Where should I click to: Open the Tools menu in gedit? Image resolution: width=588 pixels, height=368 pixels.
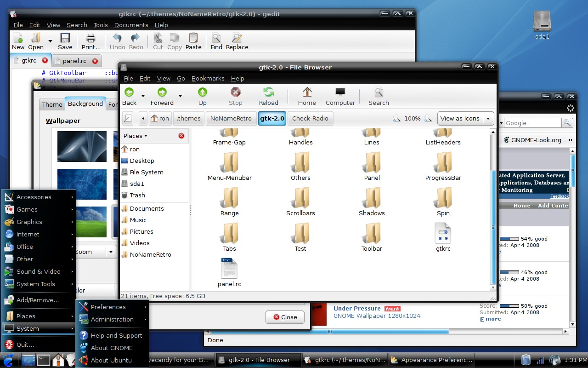pos(101,25)
